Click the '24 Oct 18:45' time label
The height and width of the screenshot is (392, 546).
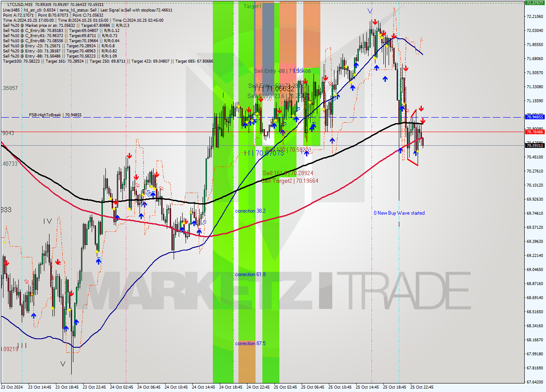click(x=231, y=387)
